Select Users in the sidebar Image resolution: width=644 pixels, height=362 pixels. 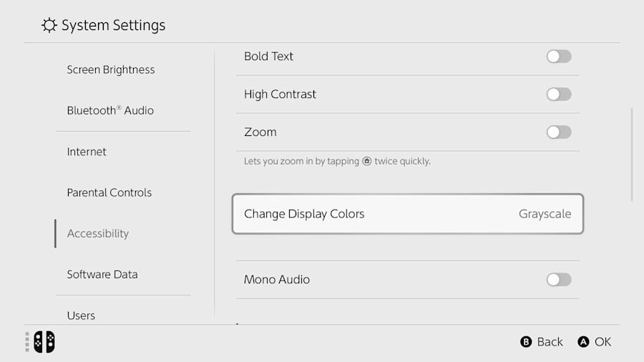[81, 315]
